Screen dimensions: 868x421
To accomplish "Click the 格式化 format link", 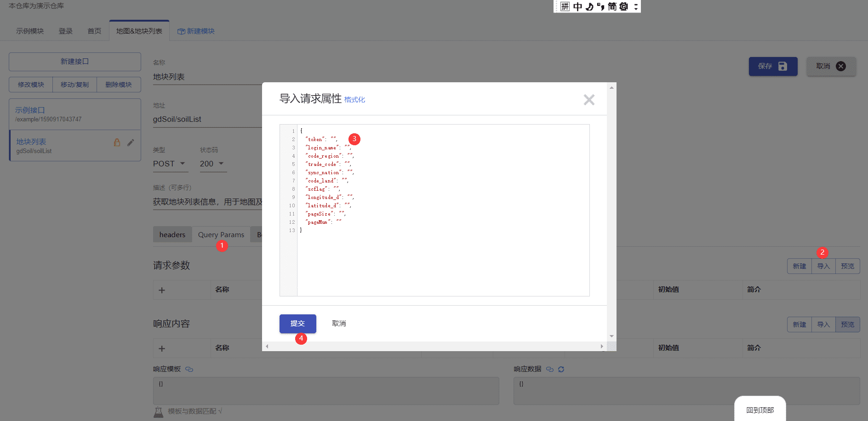I will (354, 100).
